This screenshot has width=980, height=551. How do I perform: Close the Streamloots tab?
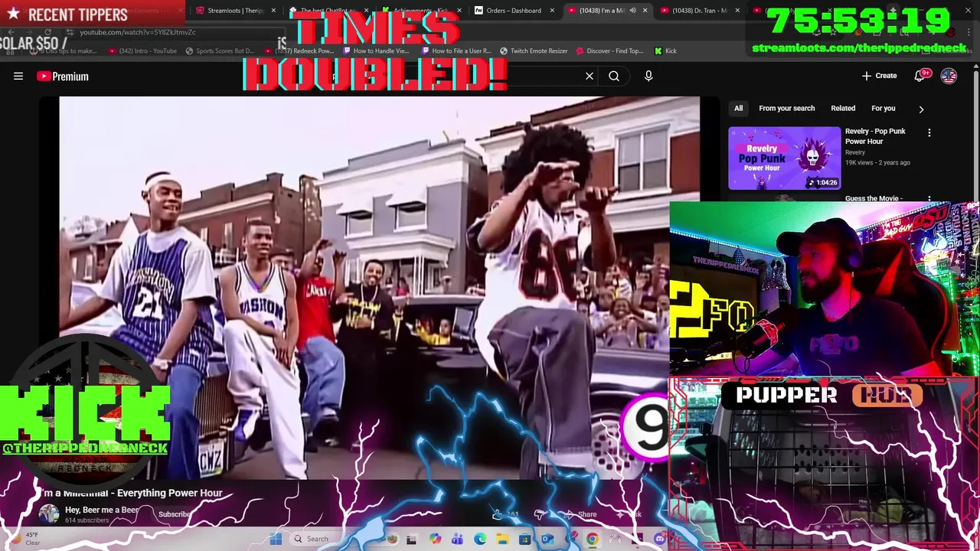(273, 10)
